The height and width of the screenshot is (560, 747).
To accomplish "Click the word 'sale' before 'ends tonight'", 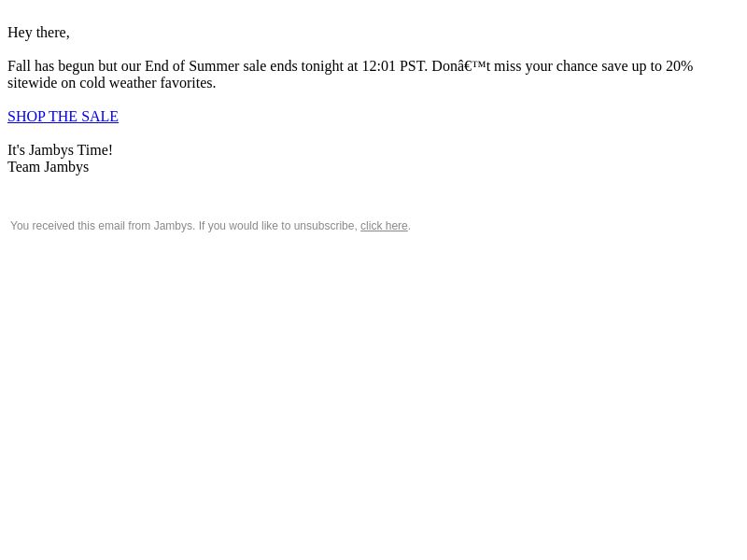I will pos(254,66).
